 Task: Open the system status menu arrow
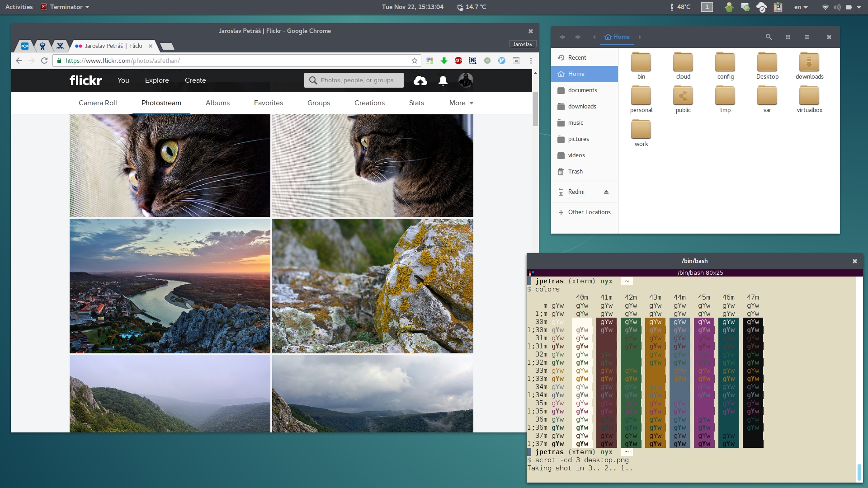(859, 7)
